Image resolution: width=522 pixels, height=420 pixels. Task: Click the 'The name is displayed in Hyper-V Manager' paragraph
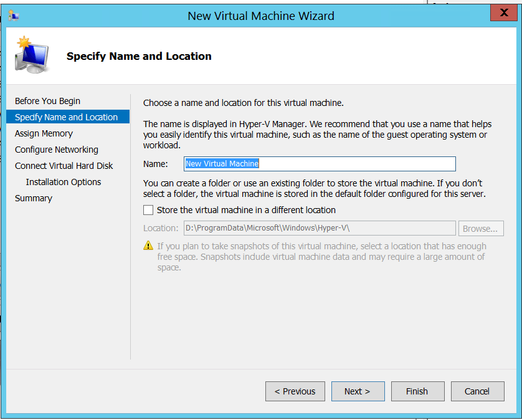click(x=317, y=135)
